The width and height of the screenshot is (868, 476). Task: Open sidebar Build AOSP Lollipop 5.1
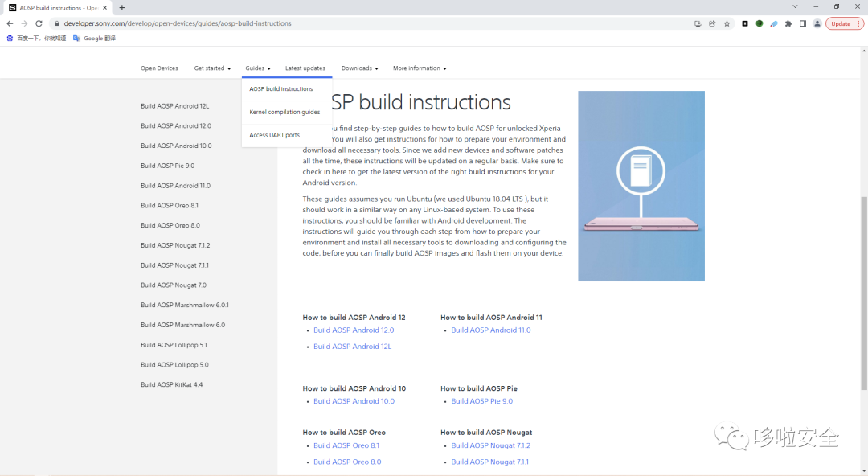coord(174,345)
